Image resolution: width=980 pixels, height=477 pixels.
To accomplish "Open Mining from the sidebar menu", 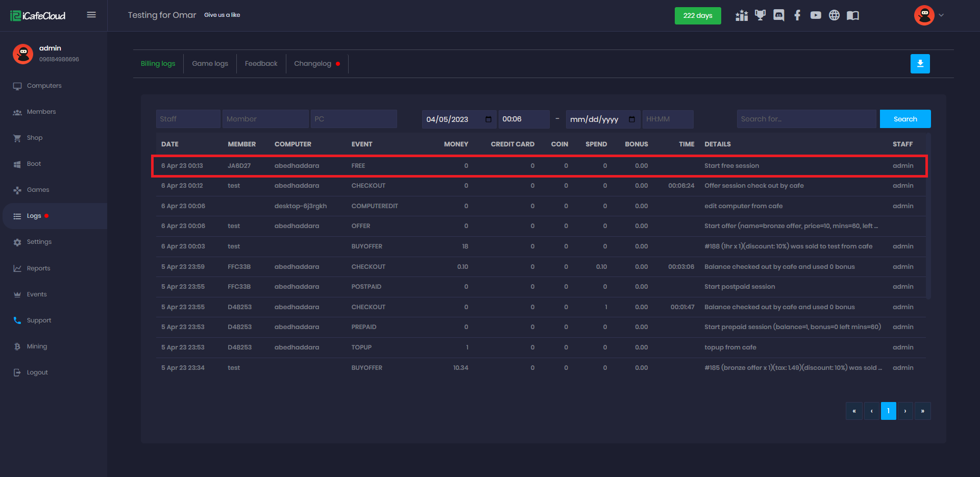I will click(37, 346).
